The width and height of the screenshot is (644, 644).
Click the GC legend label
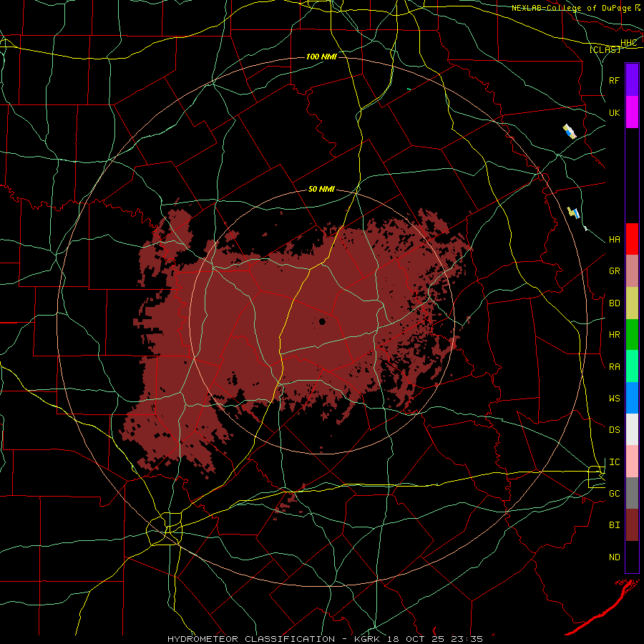[x=614, y=494]
